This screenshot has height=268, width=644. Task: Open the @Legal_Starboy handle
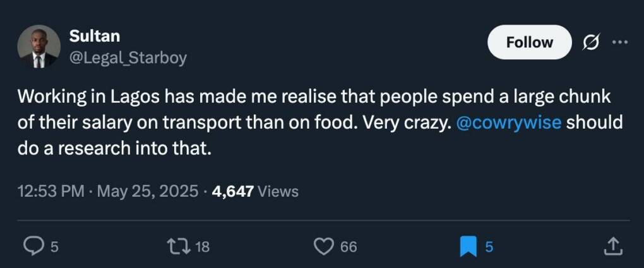[128, 58]
